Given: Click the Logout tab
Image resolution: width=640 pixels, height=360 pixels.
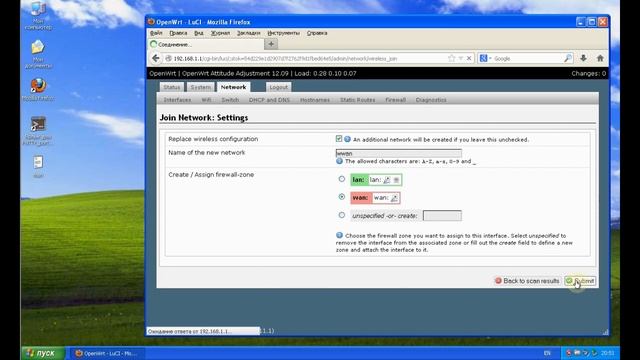Looking at the screenshot, I should 279,87.
